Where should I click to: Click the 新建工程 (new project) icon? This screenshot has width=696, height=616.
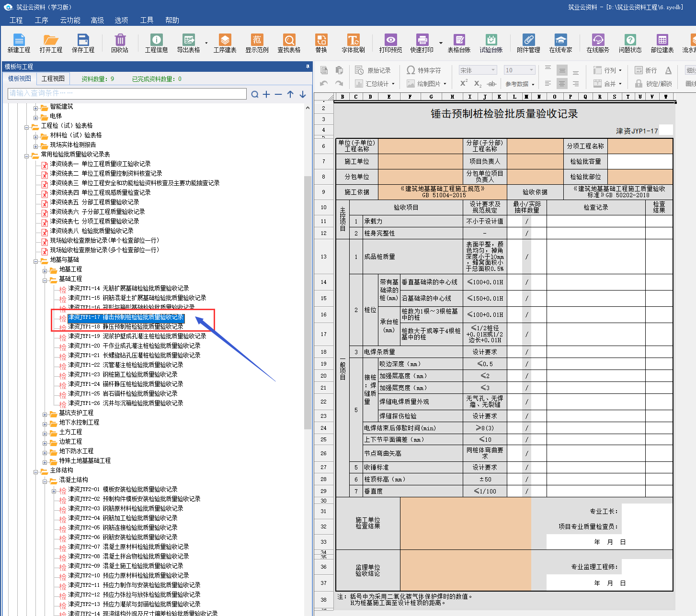coord(19,43)
